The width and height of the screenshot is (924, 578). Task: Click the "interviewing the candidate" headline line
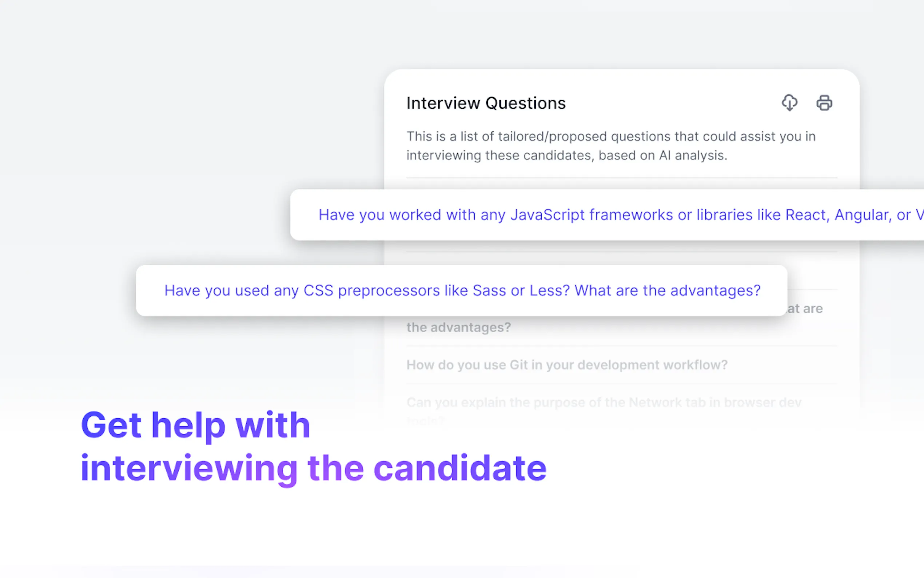pos(313,468)
